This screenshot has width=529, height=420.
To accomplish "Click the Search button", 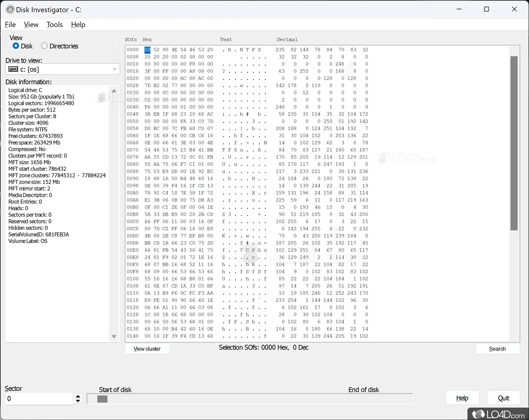I will 498,348.
